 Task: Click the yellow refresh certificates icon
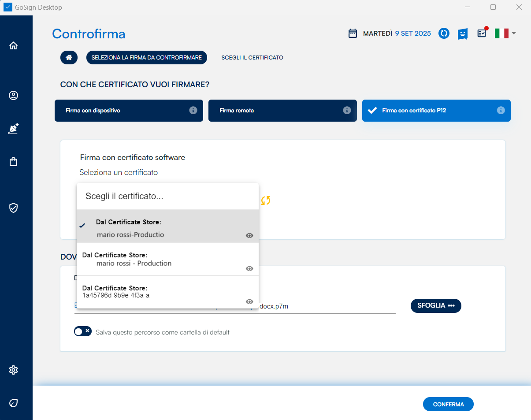265,201
